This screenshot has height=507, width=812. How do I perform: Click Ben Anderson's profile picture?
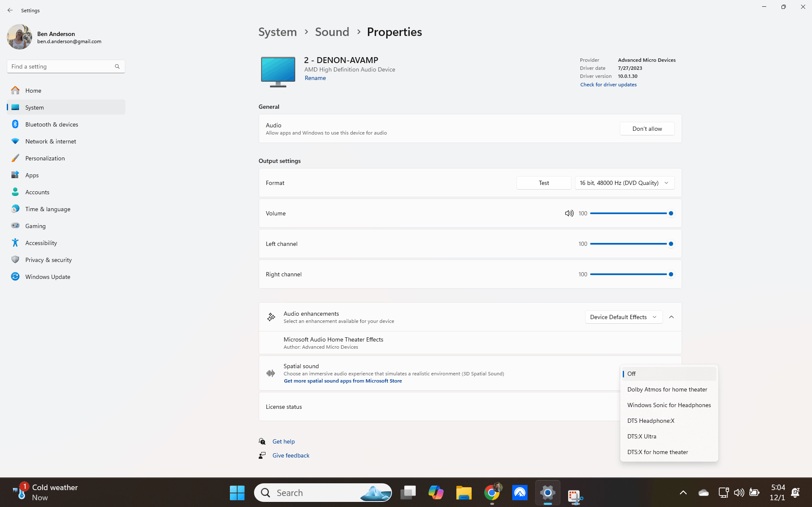tap(19, 37)
